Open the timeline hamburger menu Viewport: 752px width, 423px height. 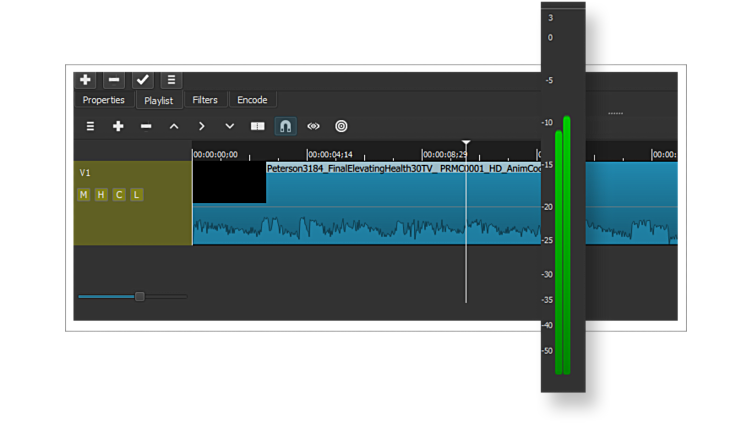pos(90,127)
